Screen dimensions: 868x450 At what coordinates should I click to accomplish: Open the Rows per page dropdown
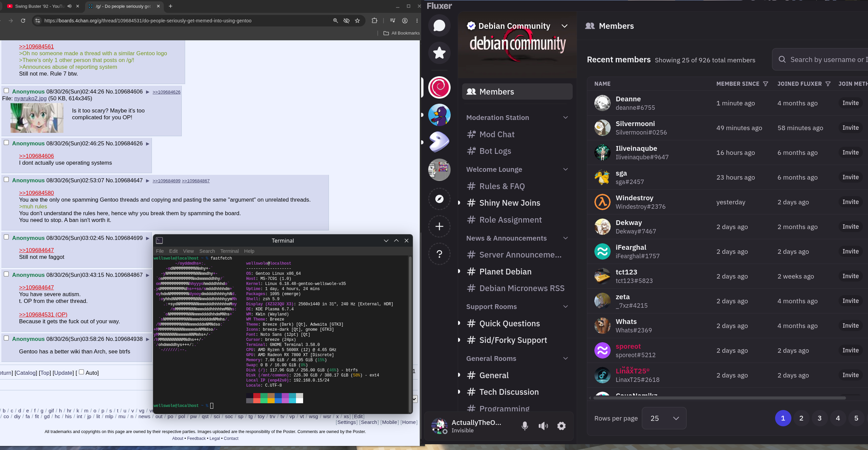(664, 418)
